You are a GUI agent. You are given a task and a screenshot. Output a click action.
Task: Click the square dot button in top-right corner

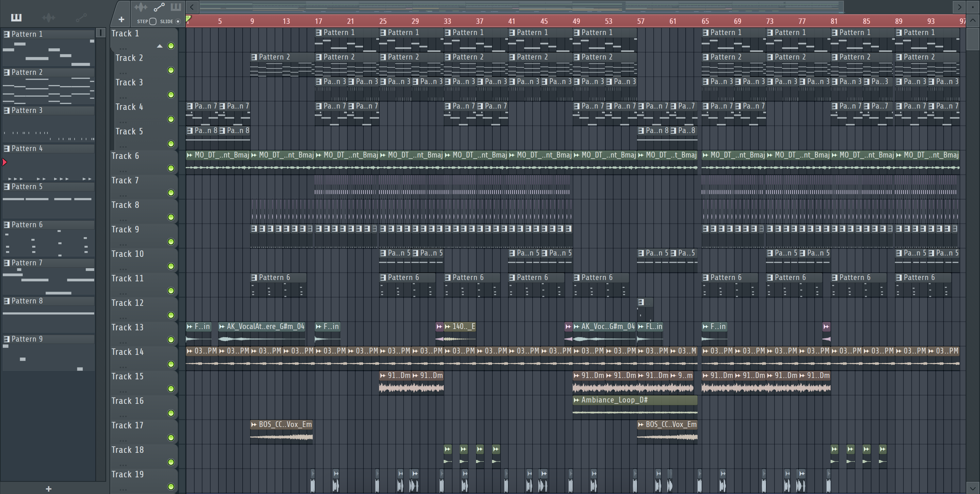(973, 7)
